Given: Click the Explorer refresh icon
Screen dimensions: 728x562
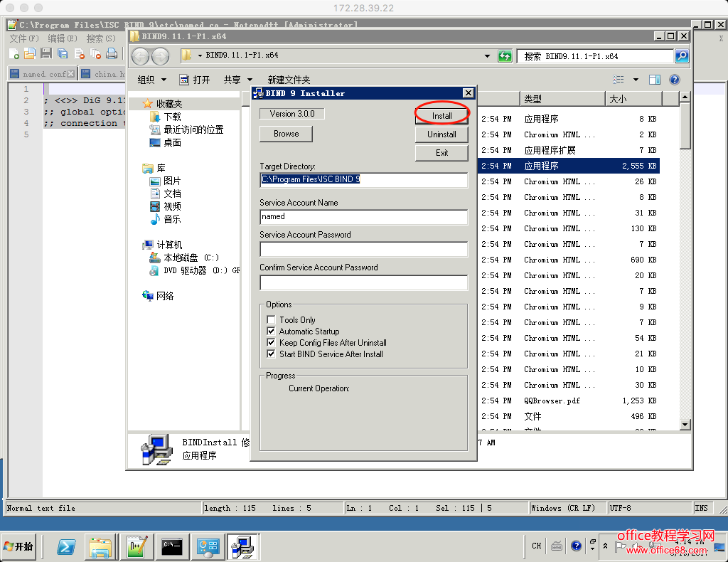Looking at the screenshot, I should coord(505,56).
